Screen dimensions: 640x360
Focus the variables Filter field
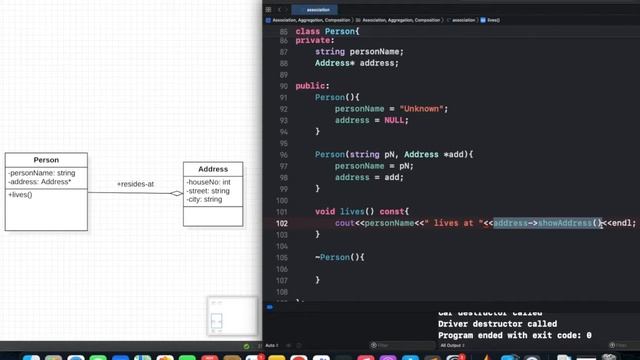tap(402, 345)
